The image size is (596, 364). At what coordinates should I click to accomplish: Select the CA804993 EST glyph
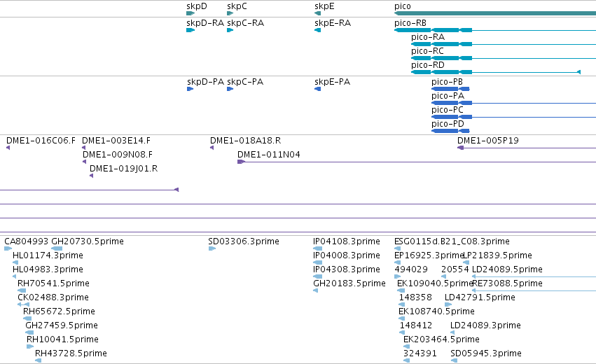pos(8,248)
